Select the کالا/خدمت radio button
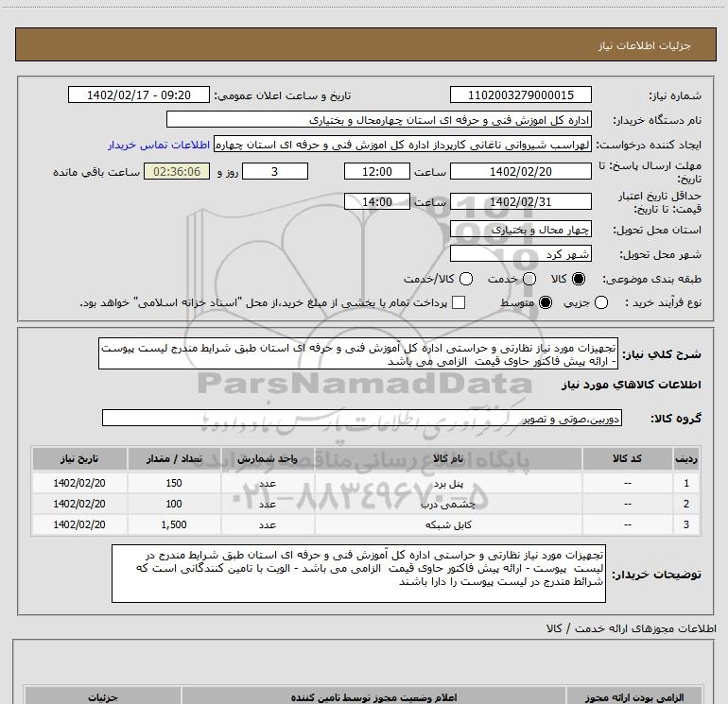 click(x=466, y=279)
